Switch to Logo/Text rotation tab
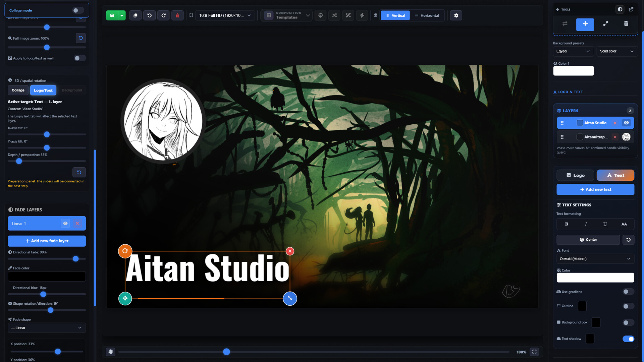 pos(43,90)
